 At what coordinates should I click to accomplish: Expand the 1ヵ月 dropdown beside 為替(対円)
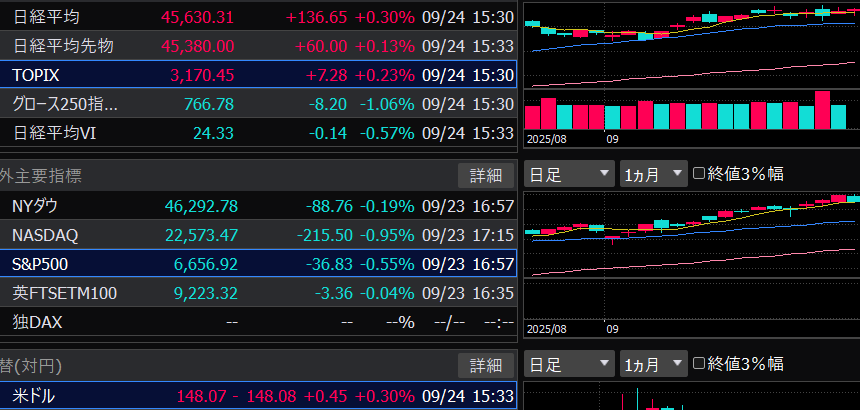[654, 364]
